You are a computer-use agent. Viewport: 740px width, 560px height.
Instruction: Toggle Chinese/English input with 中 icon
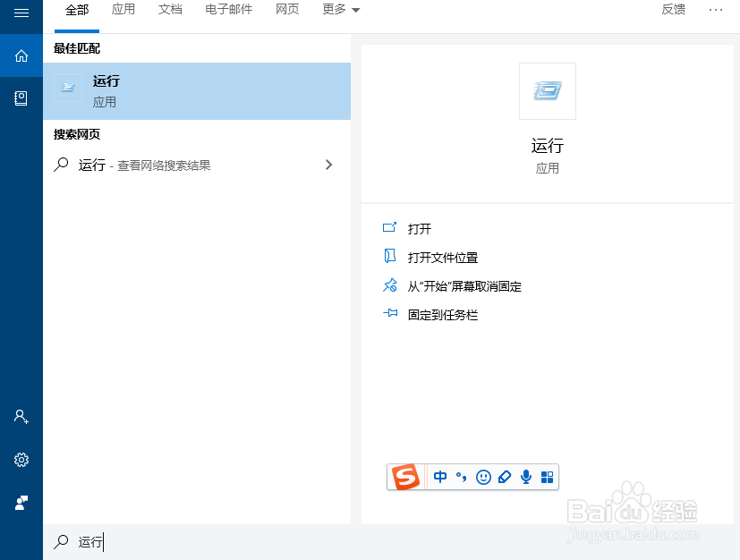(439, 477)
